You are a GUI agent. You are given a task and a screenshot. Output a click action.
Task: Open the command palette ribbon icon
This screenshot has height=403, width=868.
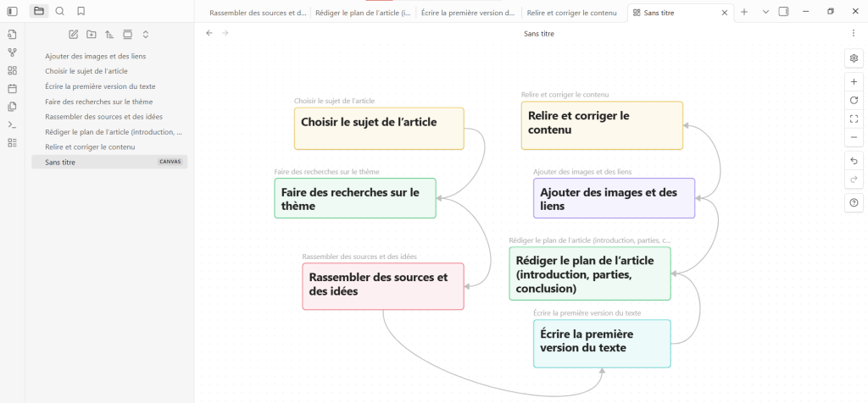click(12, 124)
